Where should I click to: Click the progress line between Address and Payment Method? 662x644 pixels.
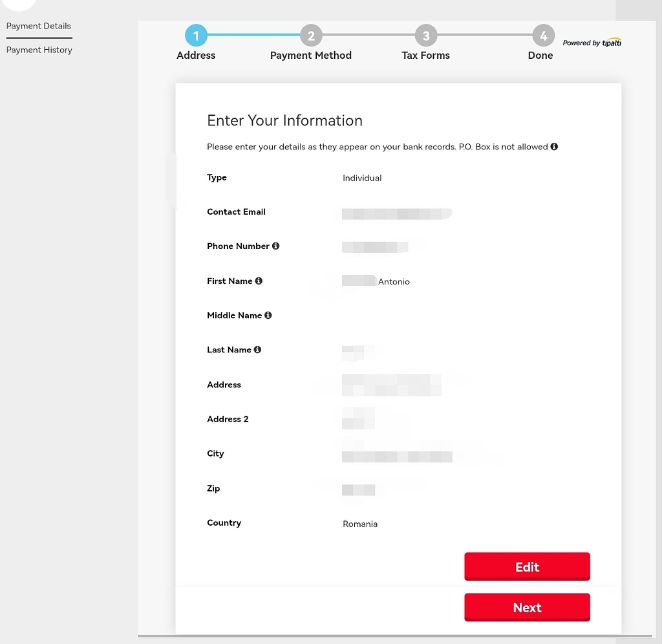coord(252,36)
